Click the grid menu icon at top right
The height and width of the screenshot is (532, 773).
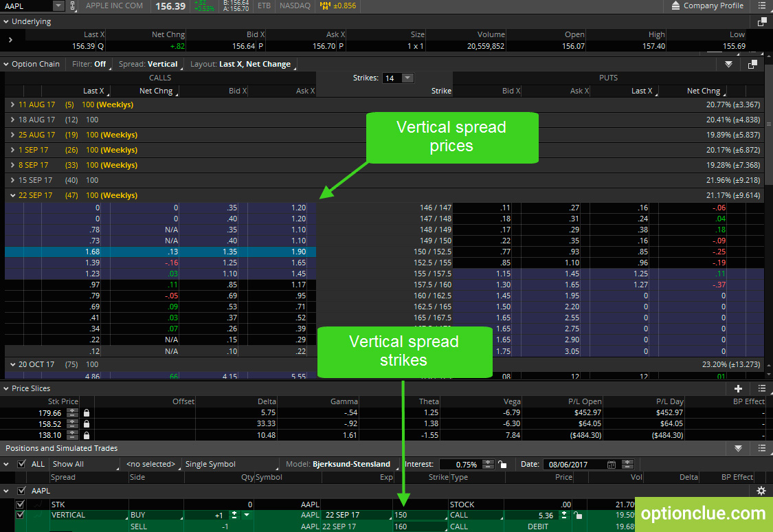tap(762, 6)
